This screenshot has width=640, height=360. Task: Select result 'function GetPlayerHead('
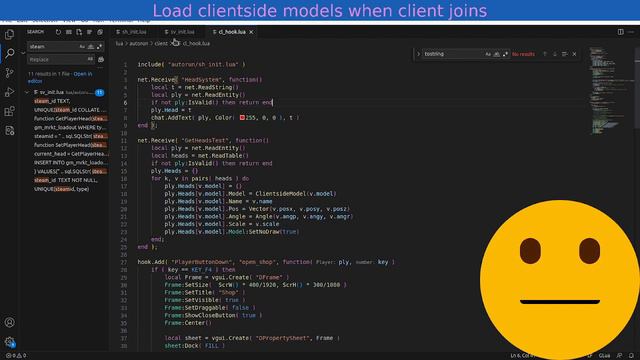point(71,118)
